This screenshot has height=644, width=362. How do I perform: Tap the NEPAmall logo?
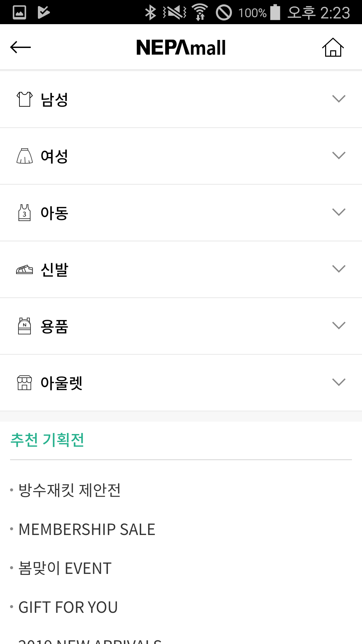181,47
